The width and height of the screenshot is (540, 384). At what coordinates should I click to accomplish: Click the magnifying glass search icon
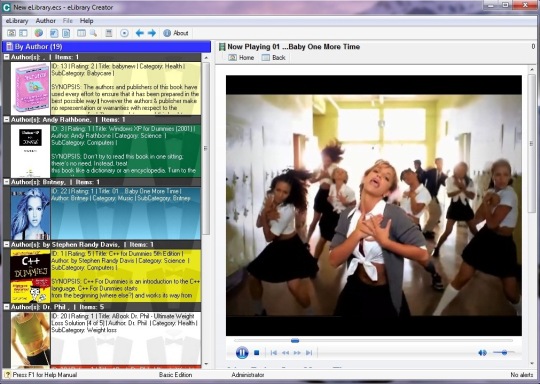click(93, 33)
